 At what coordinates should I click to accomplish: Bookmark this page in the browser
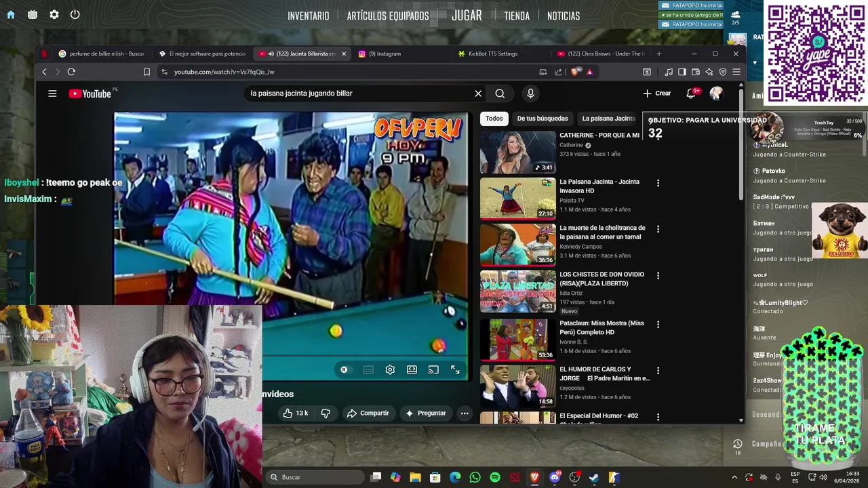pos(146,72)
